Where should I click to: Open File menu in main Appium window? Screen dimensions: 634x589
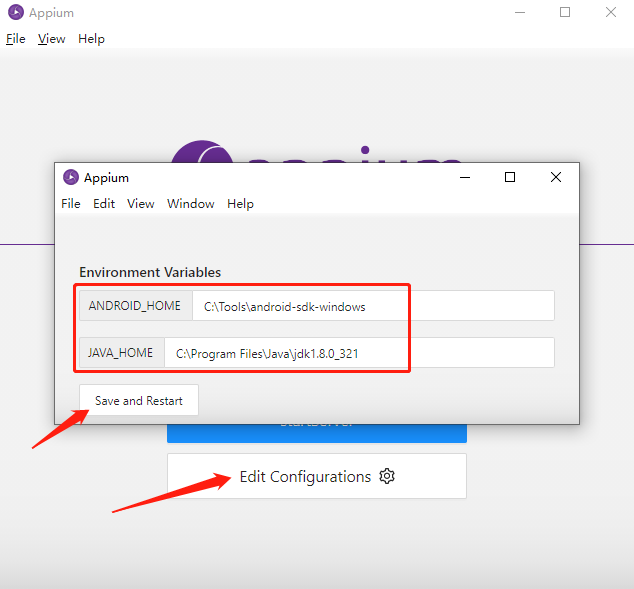pos(16,39)
